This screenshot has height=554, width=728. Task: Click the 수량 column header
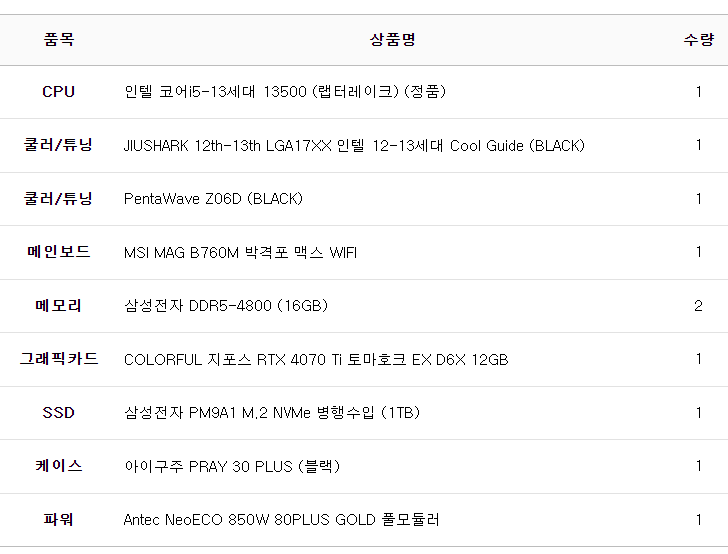tap(698, 40)
